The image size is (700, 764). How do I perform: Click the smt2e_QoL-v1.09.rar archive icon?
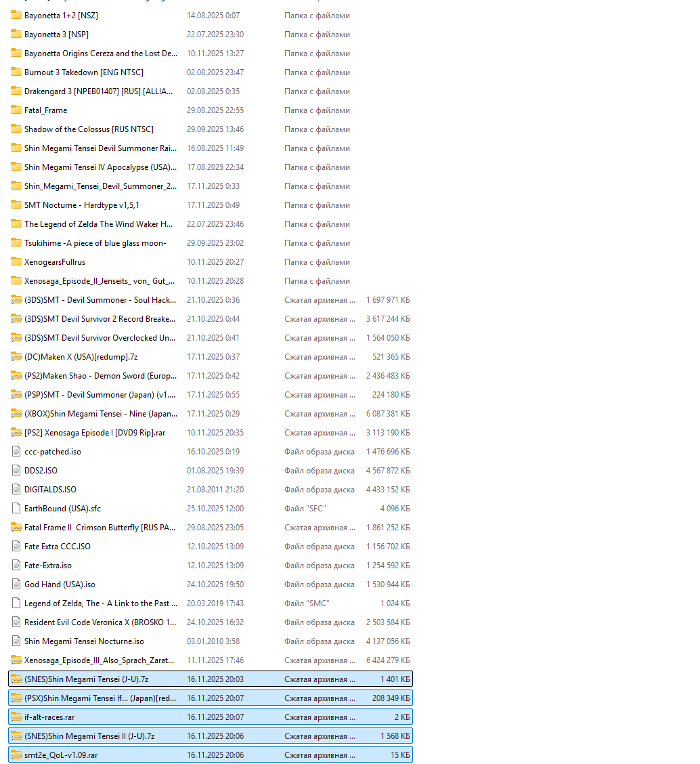click(x=16, y=755)
